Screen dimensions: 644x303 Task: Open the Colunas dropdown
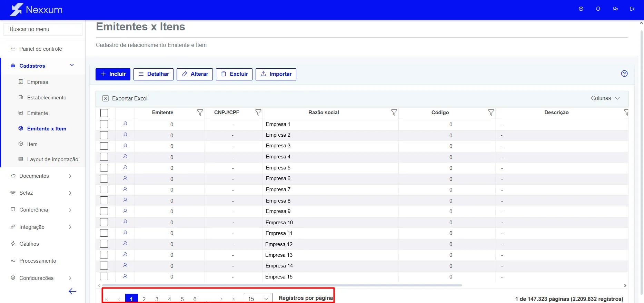tap(605, 98)
